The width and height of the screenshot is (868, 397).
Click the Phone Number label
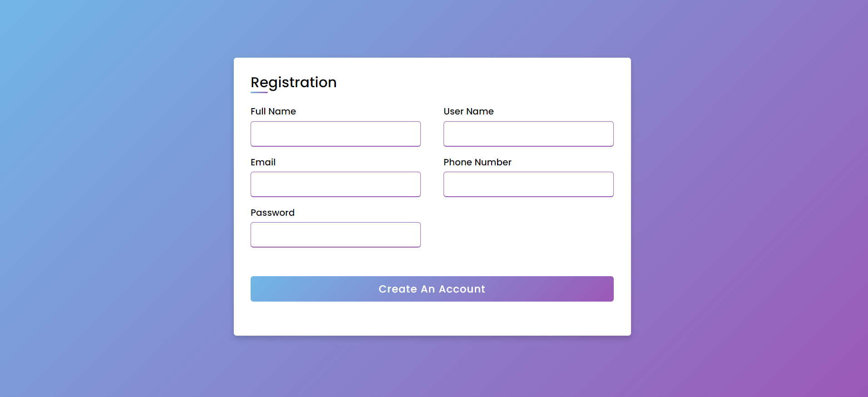click(477, 162)
